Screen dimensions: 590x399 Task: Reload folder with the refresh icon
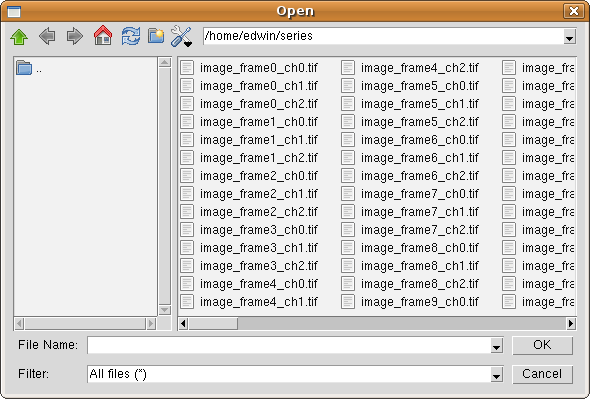pos(131,37)
